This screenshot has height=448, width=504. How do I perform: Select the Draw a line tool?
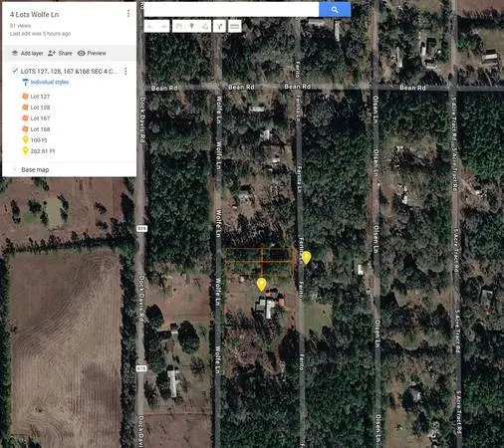(205, 26)
